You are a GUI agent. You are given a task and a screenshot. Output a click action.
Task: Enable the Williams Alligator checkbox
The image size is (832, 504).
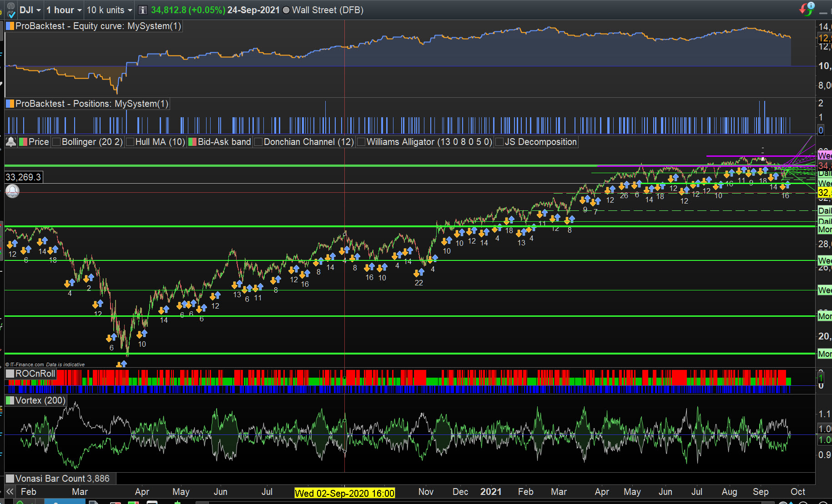pos(362,142)
